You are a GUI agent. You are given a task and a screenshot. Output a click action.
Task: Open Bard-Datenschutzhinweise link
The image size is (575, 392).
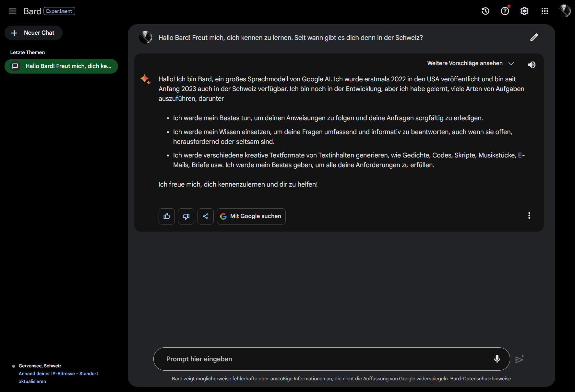(x=481, y=379)
